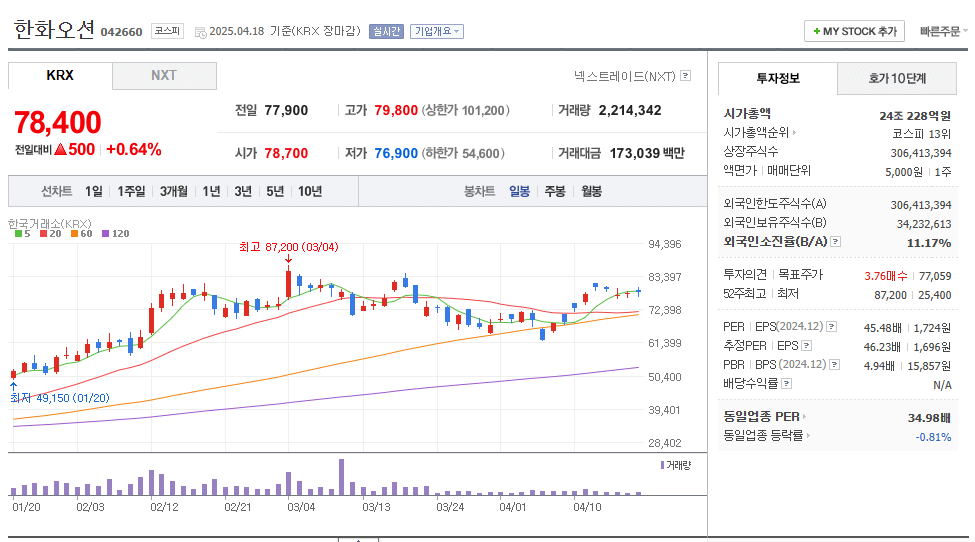Click the green 5-day moving average legend

click(x=22, y=234)
